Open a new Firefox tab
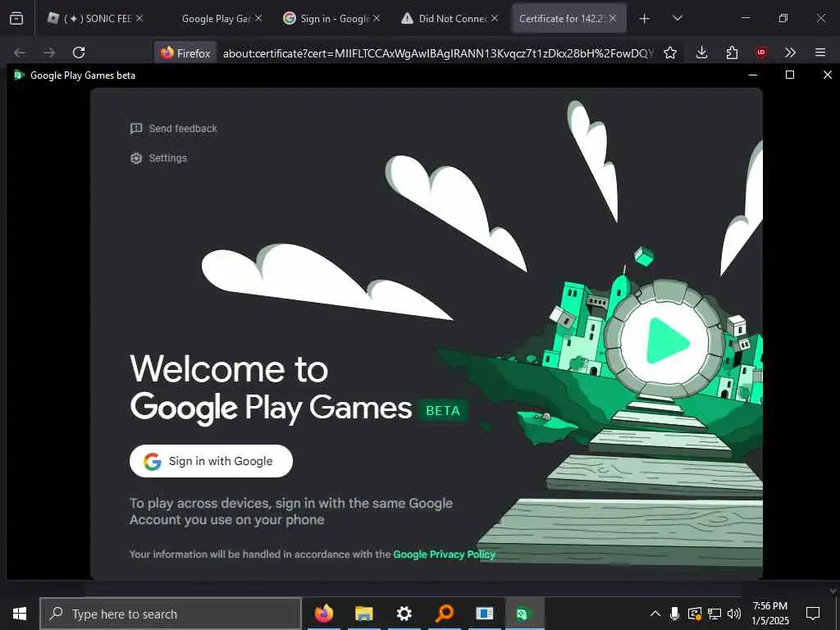 pyautogui.click(x=645, y=19)
